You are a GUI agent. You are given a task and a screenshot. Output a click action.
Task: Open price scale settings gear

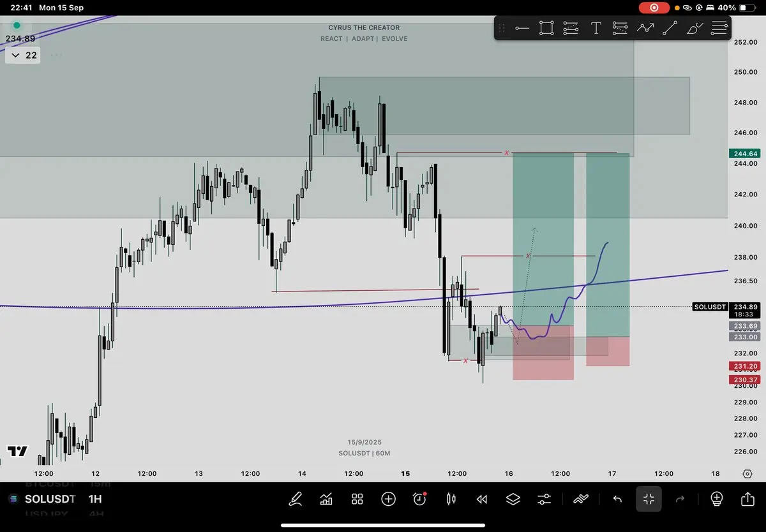tap(747, 473)
